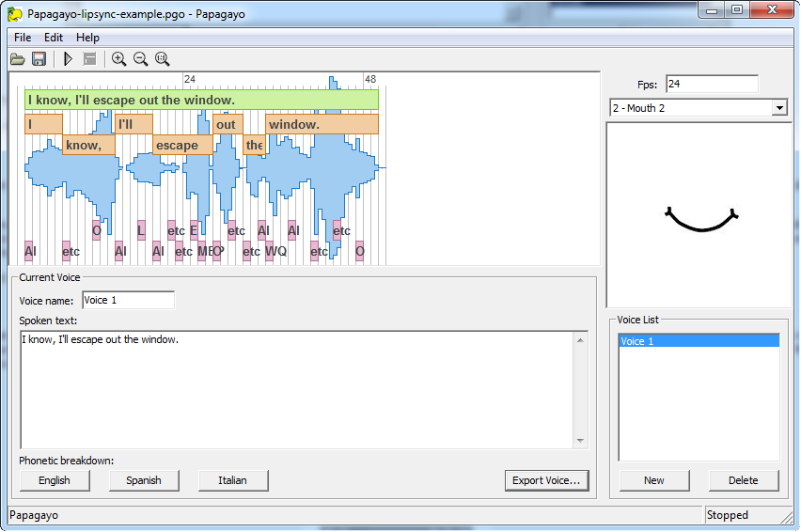Viewport: 801px width, 532px height.
Task: Select the green phrase bar in waveform
Action: [202, 100]
